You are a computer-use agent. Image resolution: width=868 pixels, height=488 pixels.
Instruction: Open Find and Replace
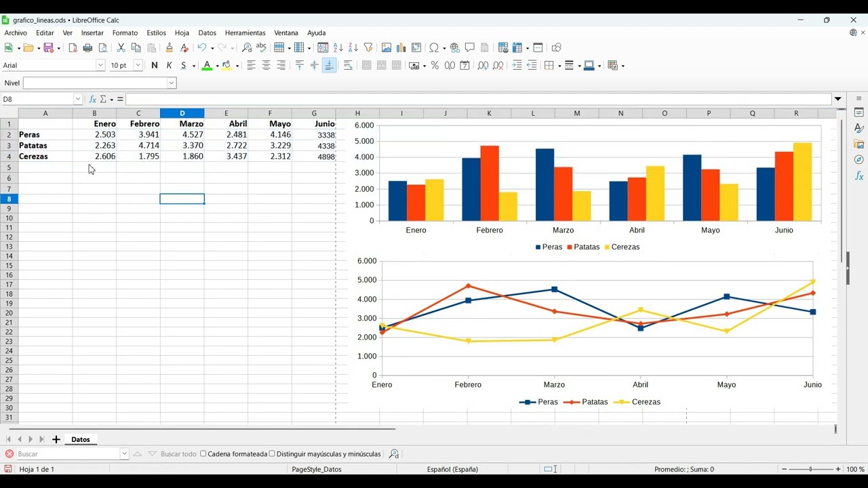[246, 47]
